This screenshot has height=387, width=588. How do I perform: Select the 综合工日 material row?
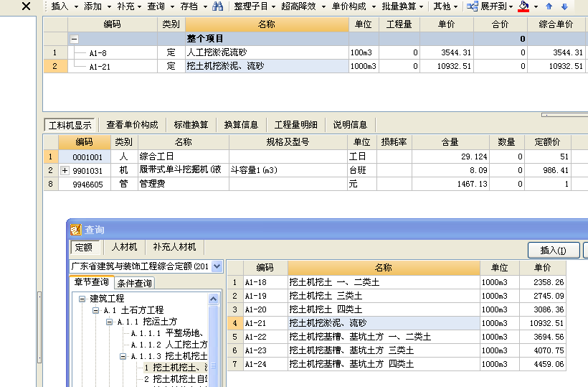point(315,157)
